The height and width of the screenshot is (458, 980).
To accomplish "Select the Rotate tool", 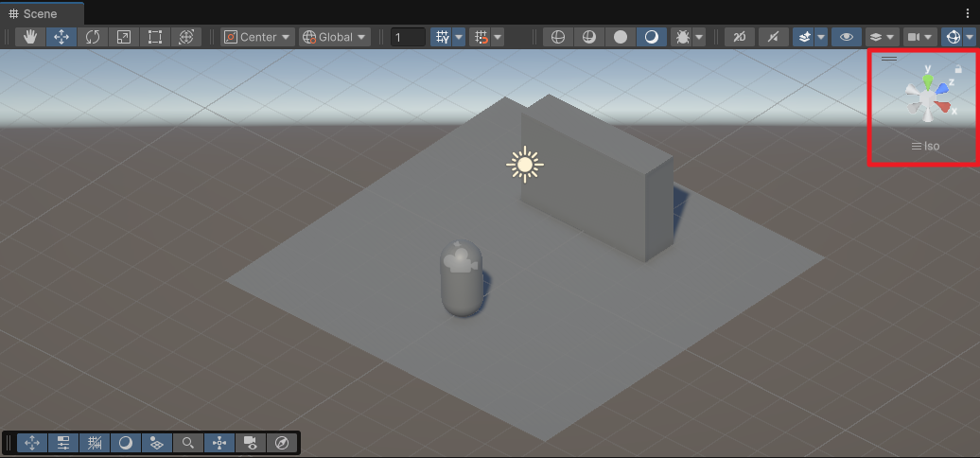I will click(x=93, y=37).
